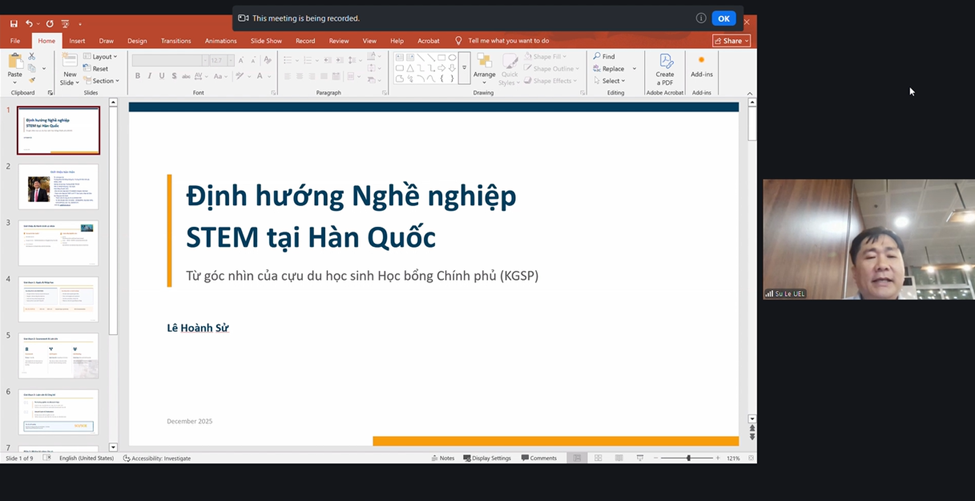Viewport: 975px width, 501px height.
Task: Click the Save icon in quick access toolbar
Action: pyautogui.click(x=13, y=23)
